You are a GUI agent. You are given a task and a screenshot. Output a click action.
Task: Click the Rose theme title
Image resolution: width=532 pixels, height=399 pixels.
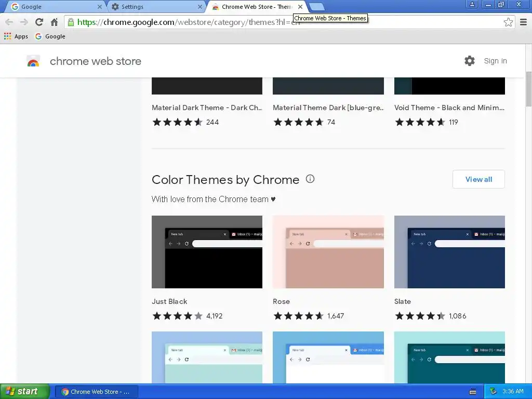[281, 301]
